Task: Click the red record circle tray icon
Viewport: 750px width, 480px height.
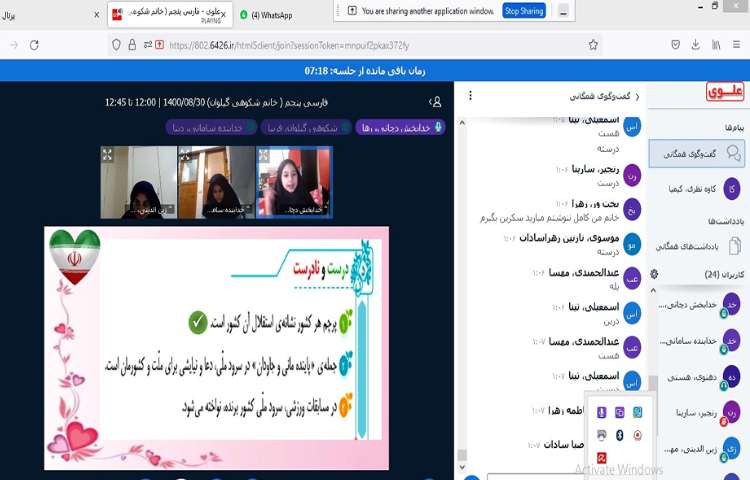Action: tap(638, 435)
